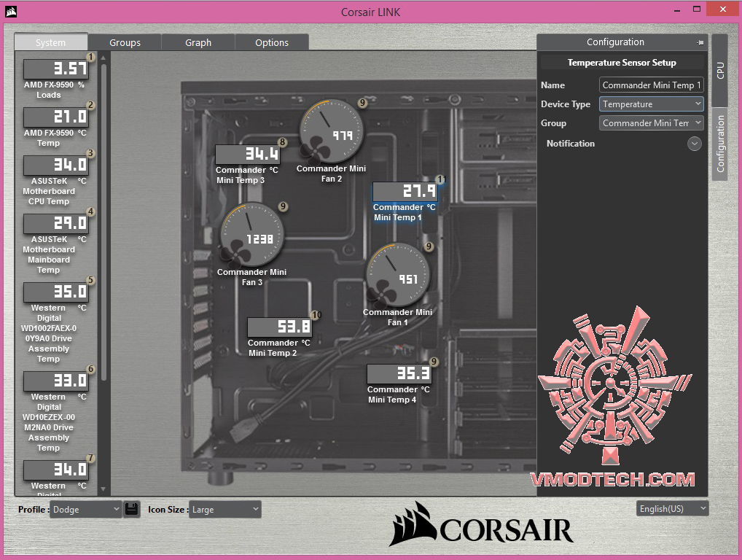Pin the Configuration panel

(700, 42)
